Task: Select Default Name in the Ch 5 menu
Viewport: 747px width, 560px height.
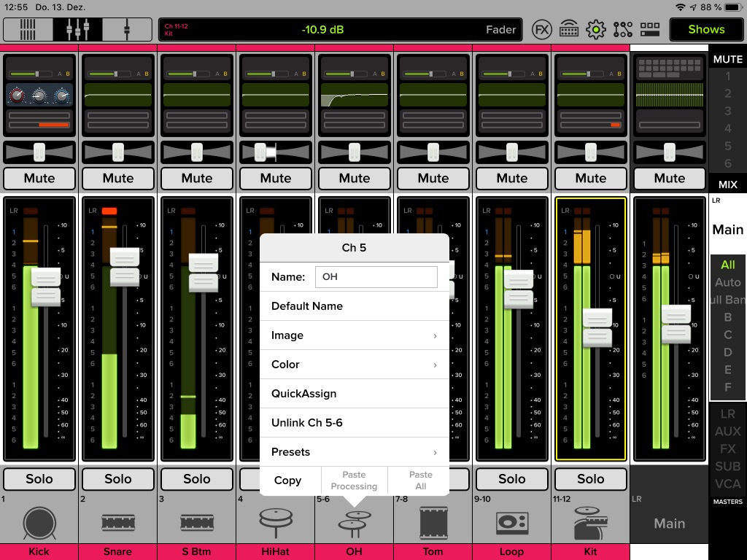Action: (354, 306)
